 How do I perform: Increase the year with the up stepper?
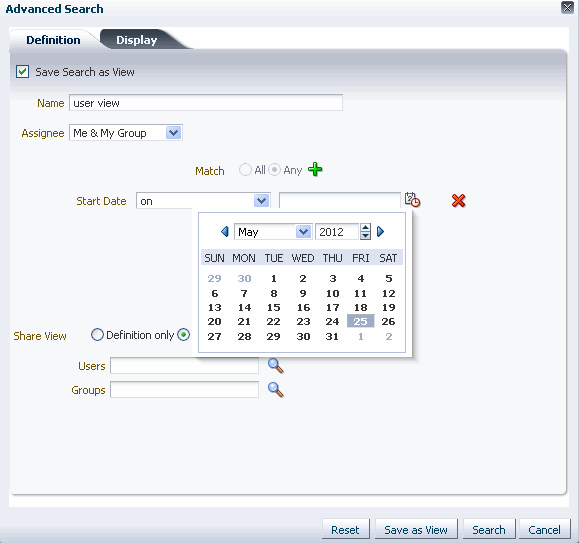tap(365, 228)
